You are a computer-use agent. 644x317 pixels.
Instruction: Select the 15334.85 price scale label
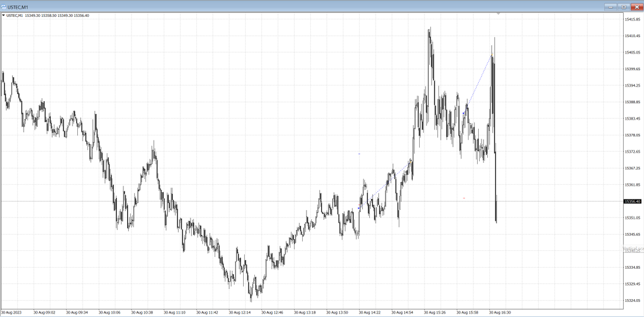pos(633,268)
